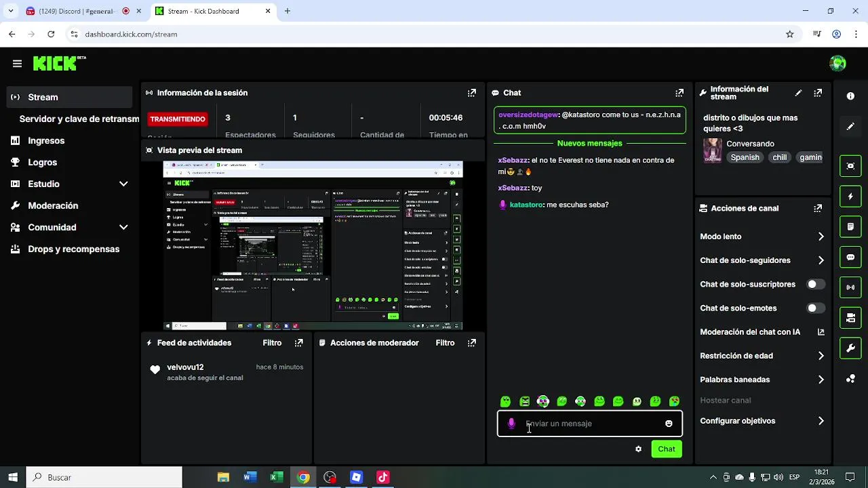Open Configurar objetivos options arrow
The width and height of the screenshot is (868, 488).
point(821,421)
